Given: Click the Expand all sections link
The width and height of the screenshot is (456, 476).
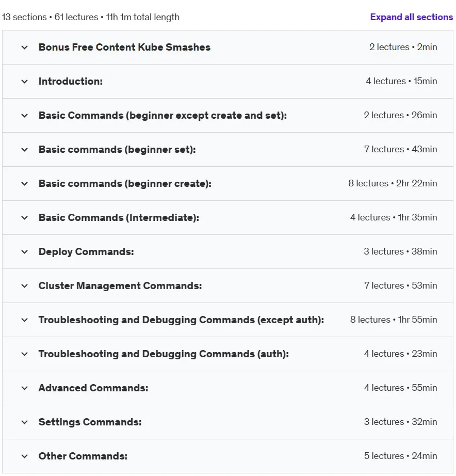Looking at the screenshot, I should (x=412, y=17).
